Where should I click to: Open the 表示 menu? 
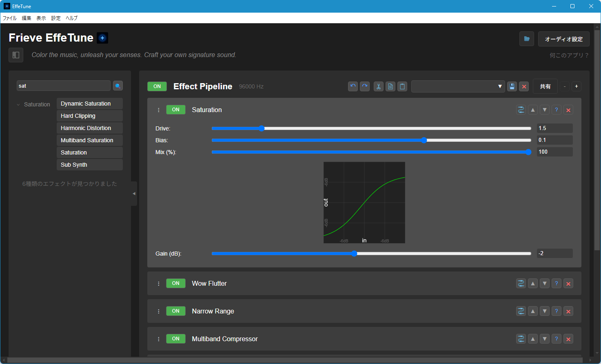pyautogui.click(x=41, y=18)
